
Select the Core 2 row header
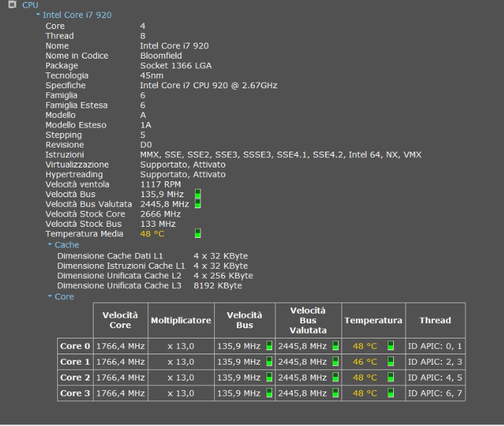(x=75, y=378)
